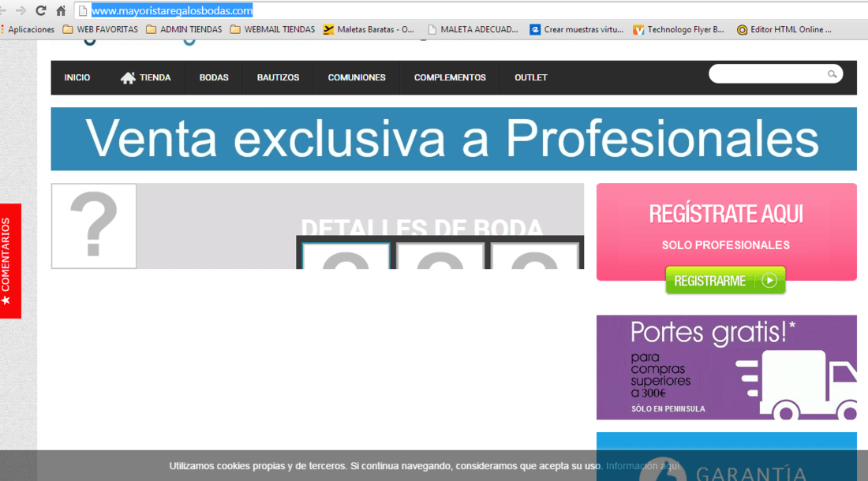868x481 pixels.
Task: Click the green REGISTRARME button
Action: (x=725, y=280)
